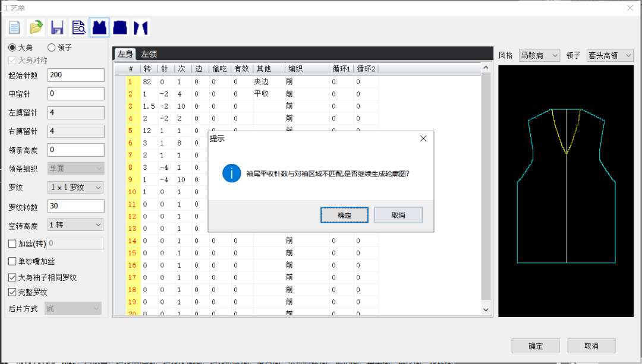Click the 左膊留针 input field
Screen dimensions: 642x364
pyautogui.click(x=75, y=112)
